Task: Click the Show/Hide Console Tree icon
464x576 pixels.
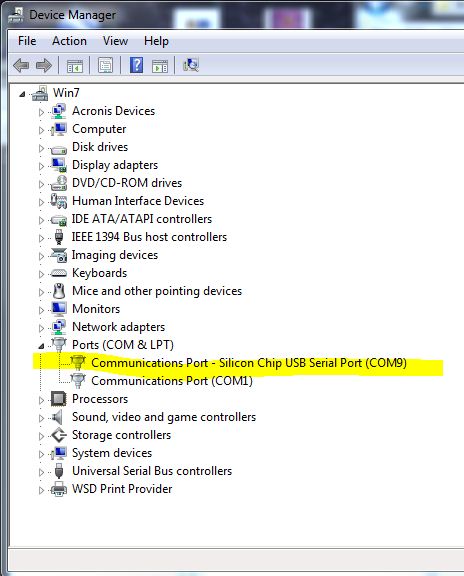Action: [x=75, y=66]
